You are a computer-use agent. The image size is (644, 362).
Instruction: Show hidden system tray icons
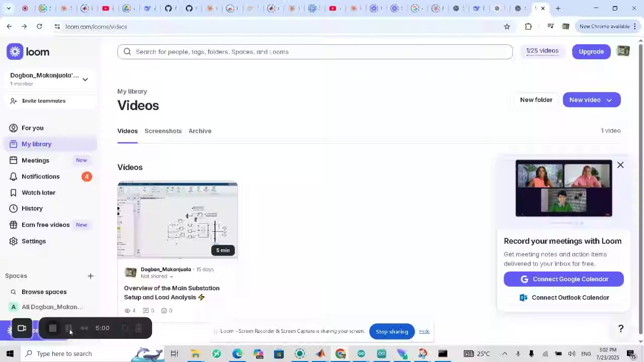click(x=504, y=353)
